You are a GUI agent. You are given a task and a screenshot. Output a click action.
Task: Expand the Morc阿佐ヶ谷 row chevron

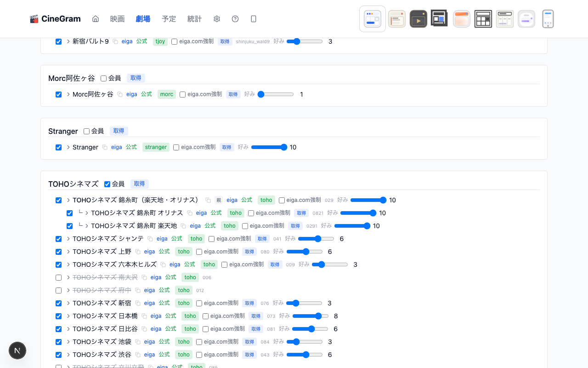click(68, 94)
